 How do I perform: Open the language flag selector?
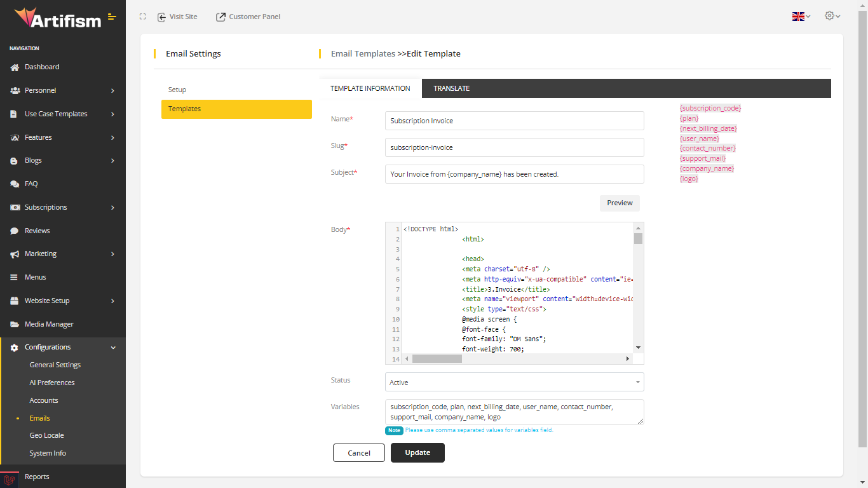click(801, 17)
